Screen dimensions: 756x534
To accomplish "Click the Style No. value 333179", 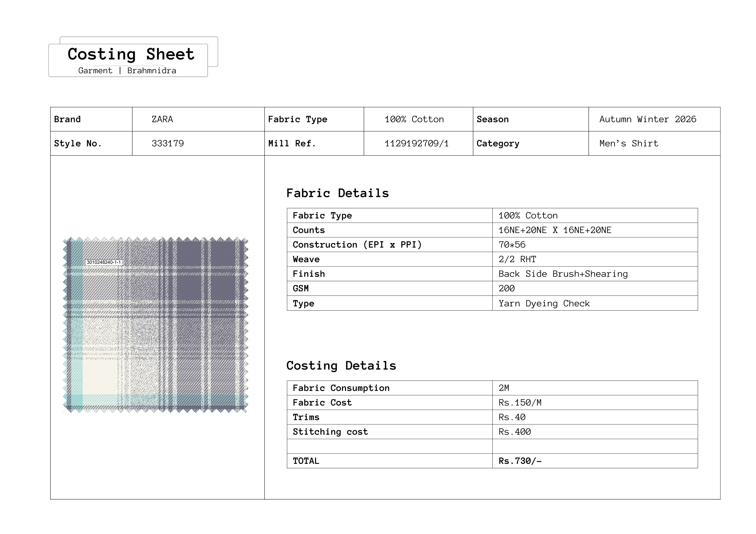I will coord(168,144).
